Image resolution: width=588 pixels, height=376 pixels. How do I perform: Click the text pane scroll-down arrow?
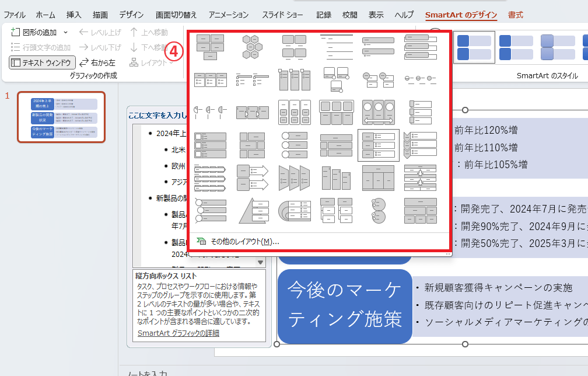[260, 262]
